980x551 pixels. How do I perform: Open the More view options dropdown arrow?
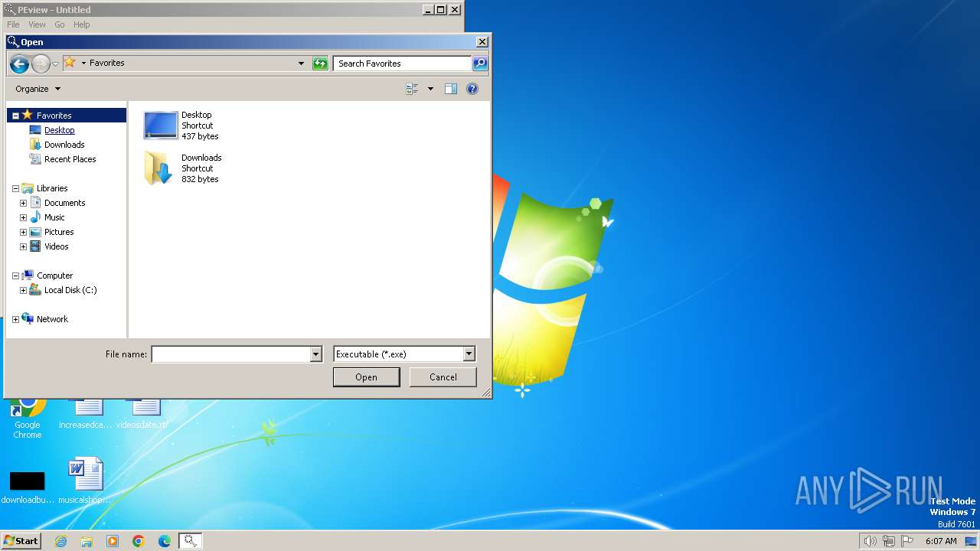(430, 89)
